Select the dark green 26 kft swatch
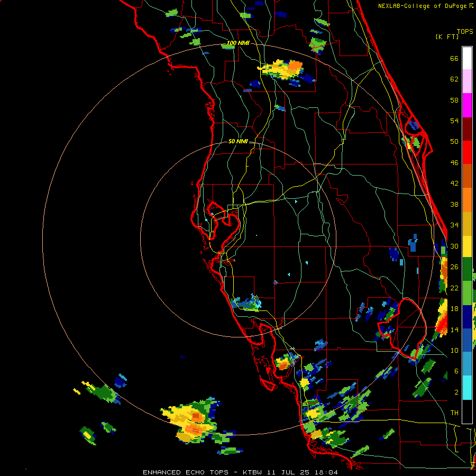476x476 pixels. 467,269
